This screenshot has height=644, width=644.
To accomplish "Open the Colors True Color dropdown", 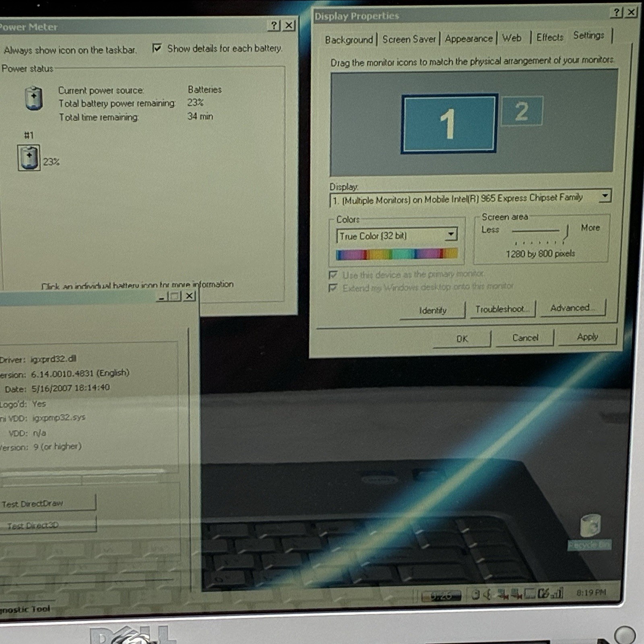I will click(451, 234).
